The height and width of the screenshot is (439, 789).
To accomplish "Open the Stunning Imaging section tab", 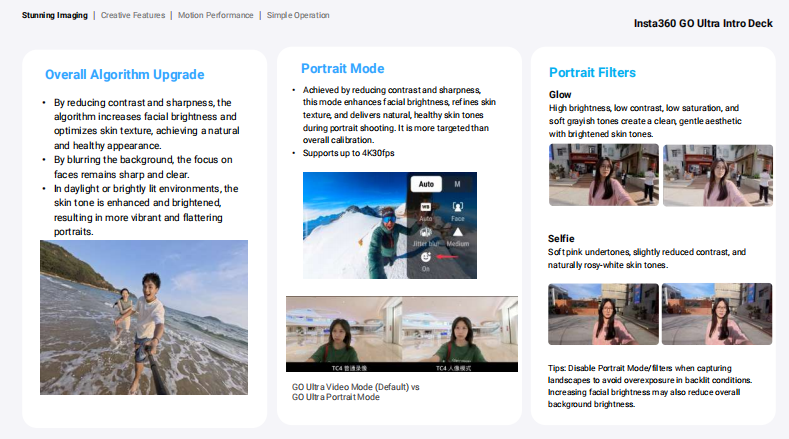I will 54,16.
